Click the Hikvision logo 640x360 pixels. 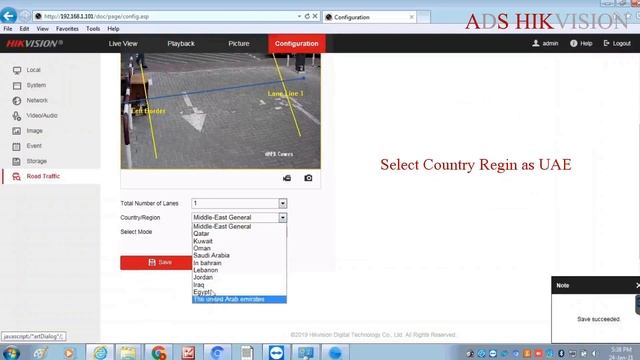(34, 43)
